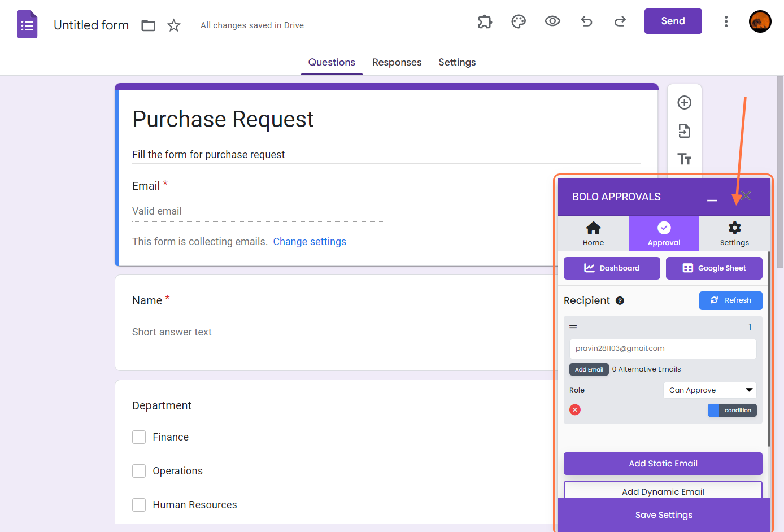
Task: Move form to folder icon
Action: [x=149, y=25]
